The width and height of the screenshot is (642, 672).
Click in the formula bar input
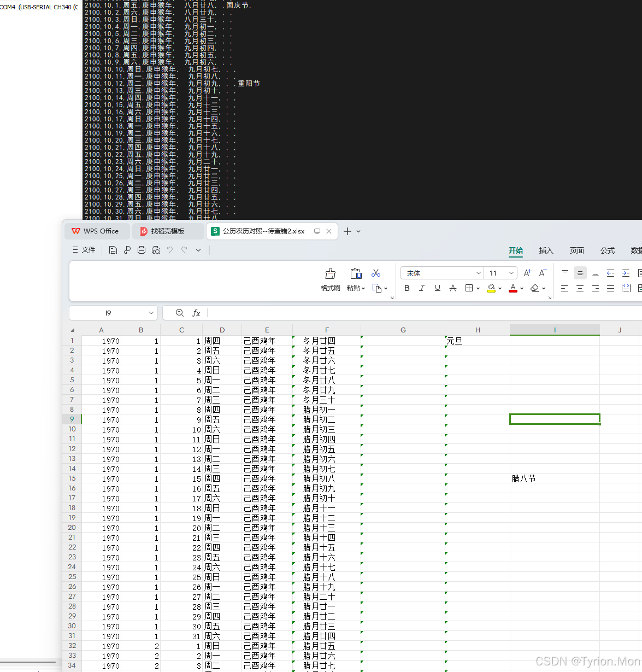pos(425,313)
